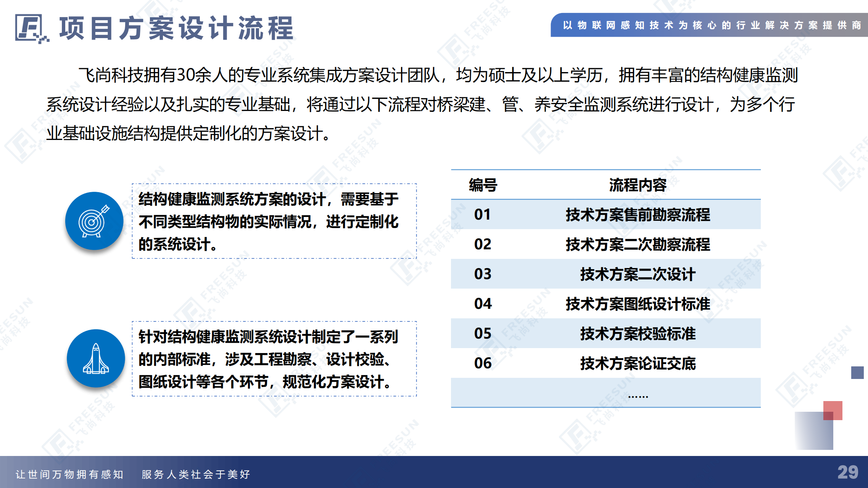Click the number cell 03
Screen dimensions: 868x488
point(483,274)
